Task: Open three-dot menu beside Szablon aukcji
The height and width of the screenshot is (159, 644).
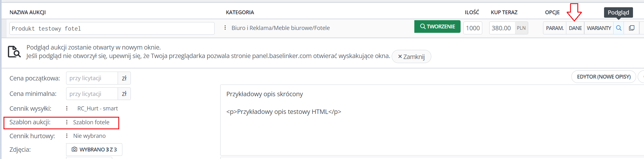Action: [x=67, y=122]
